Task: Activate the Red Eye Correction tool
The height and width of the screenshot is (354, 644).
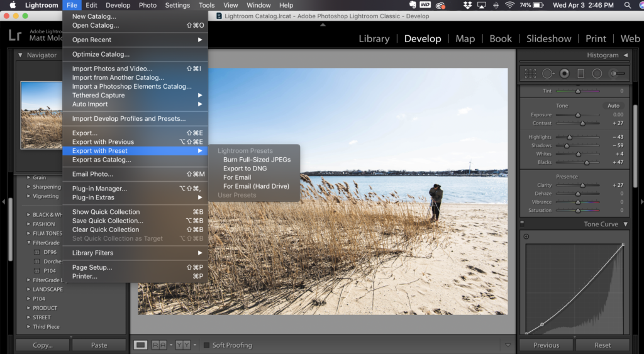Action: [x=564, y=74]
